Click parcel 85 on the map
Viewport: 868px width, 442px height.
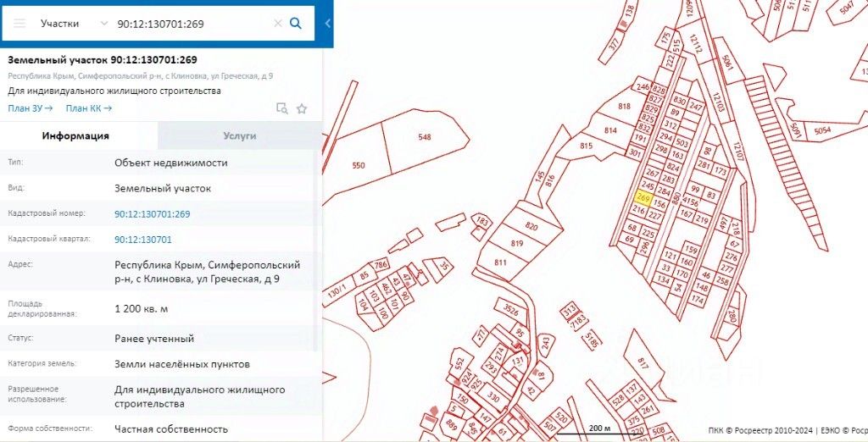[364, 275]
